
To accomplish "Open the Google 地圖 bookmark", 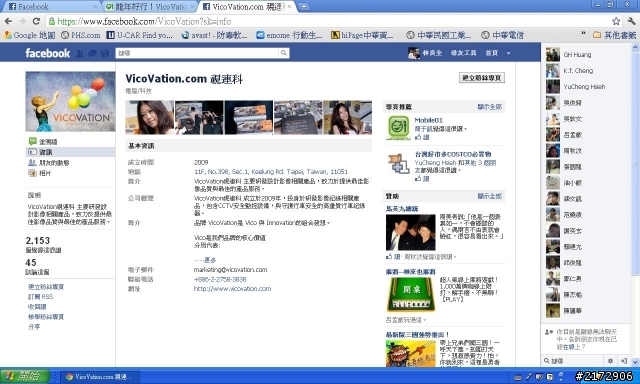I will pyautogui.click(x=29, y=35).
